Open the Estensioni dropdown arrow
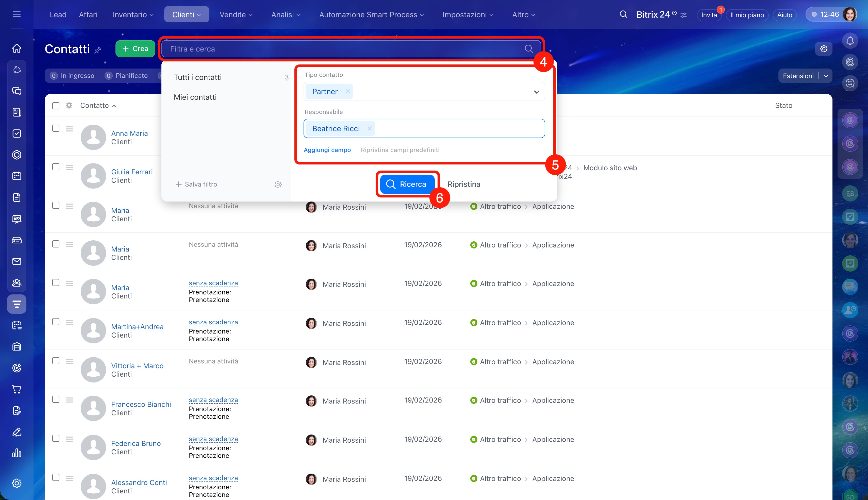The height and width of the screenshot is (500, 868). click(x=826, y=76)
